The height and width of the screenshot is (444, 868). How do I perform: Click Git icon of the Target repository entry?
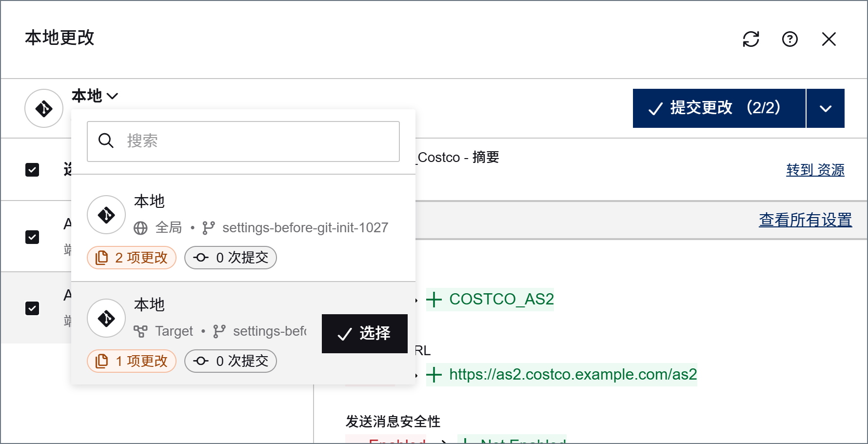(106, 318)
